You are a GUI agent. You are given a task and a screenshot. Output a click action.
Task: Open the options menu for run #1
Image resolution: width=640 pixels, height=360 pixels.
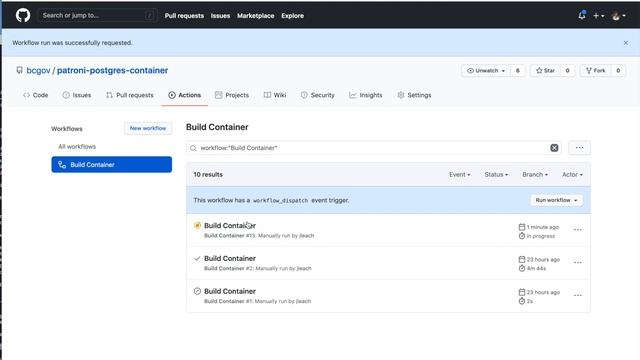pyautogui.click(x=578, y=295)
